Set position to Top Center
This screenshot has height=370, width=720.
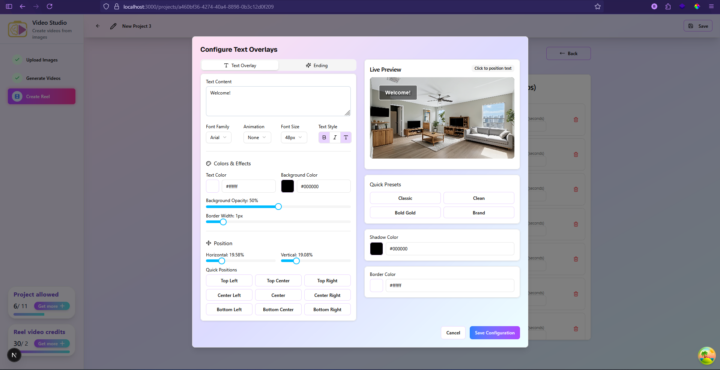pyautogui.click(x=278, y=280)
